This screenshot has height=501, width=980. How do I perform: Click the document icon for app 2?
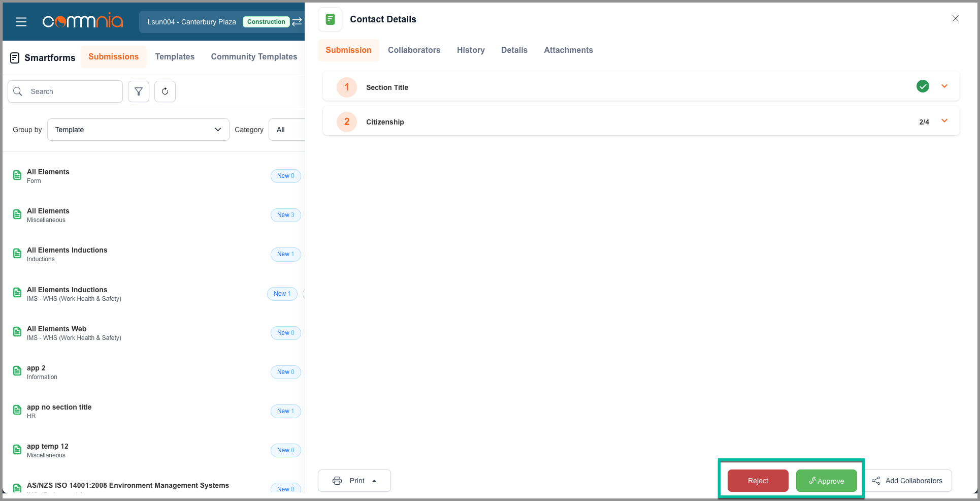tap(17, 371)
